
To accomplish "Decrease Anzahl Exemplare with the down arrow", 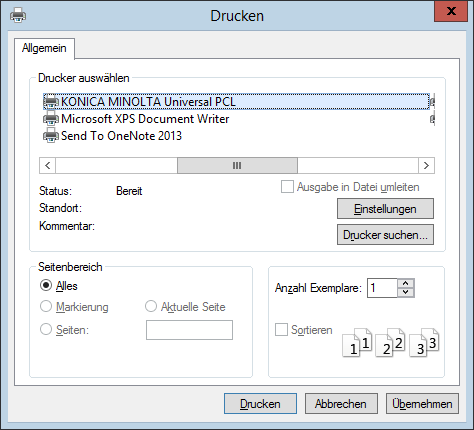I will point(405,292).
